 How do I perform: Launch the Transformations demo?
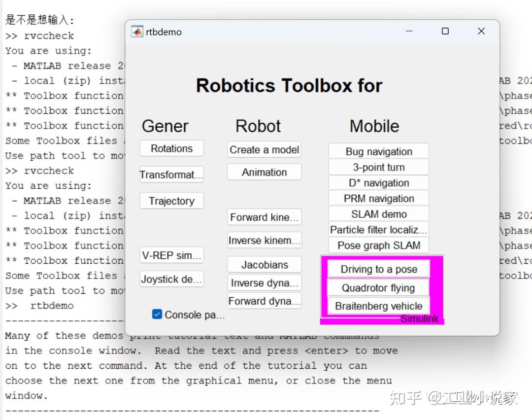(x=171, y=174)
